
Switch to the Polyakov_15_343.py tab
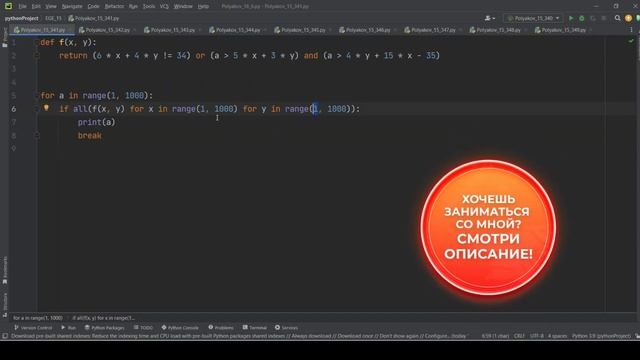coord(173,30)
